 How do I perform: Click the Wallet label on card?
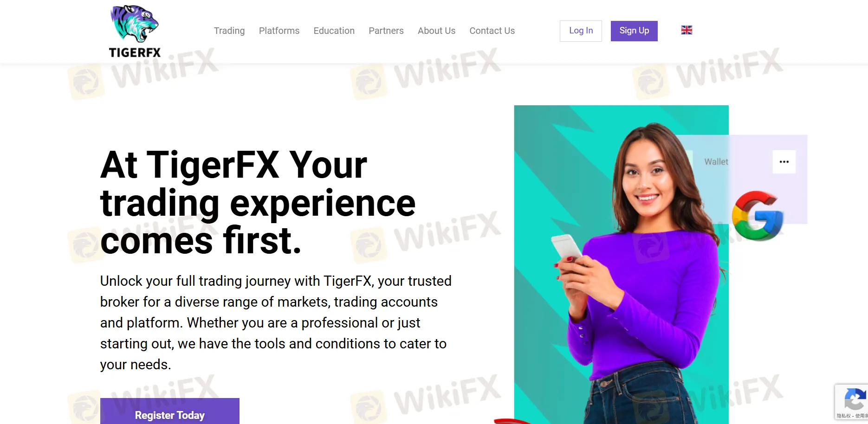tap(716, 162)
